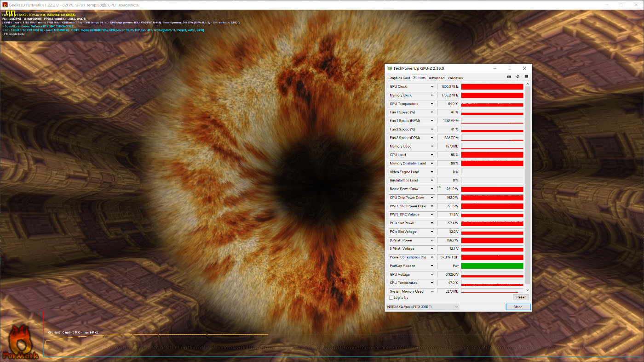Open the Validation tab
Screen dimensions: 644x362
pos(455,78)
